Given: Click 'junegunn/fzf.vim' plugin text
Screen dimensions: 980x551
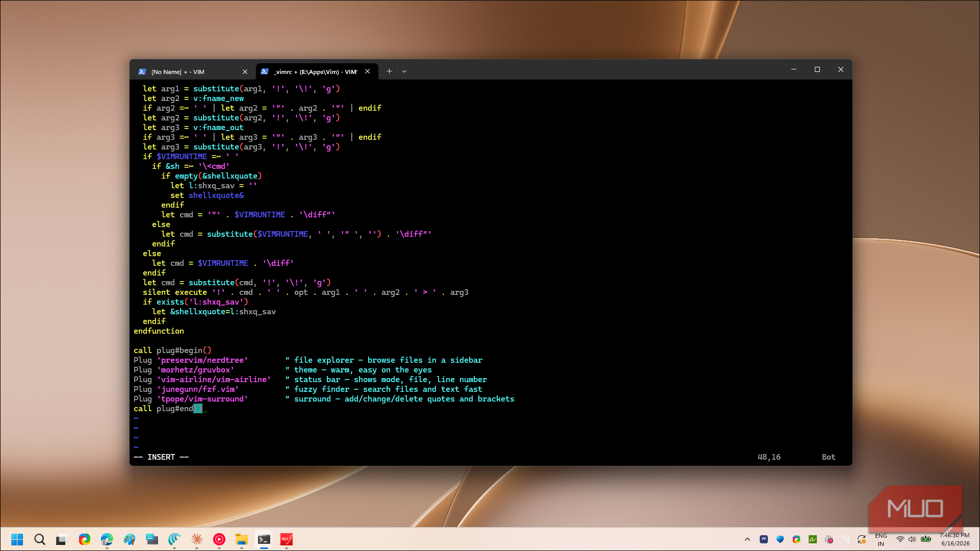Looking at the screenshot, I should 197,389.
